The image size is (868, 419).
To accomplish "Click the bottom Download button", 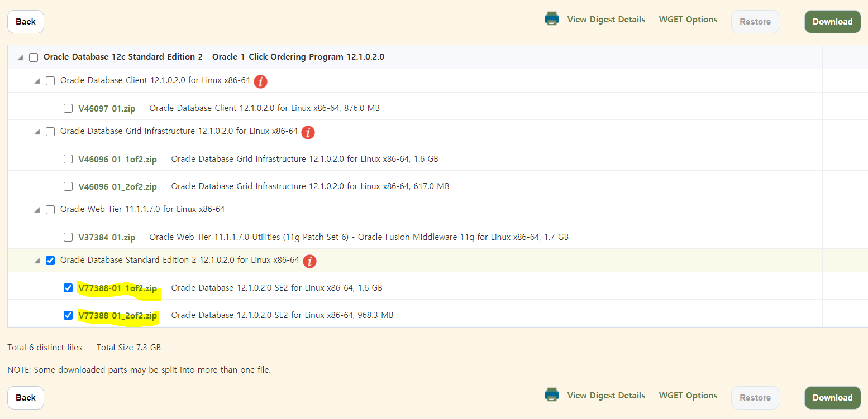I will pos(832,398).
